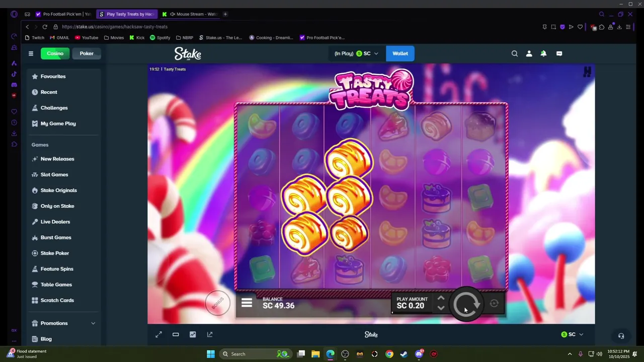Viewport: 644px width, 362px height.
Task: Open game in popout window icon
Action: 210,334
